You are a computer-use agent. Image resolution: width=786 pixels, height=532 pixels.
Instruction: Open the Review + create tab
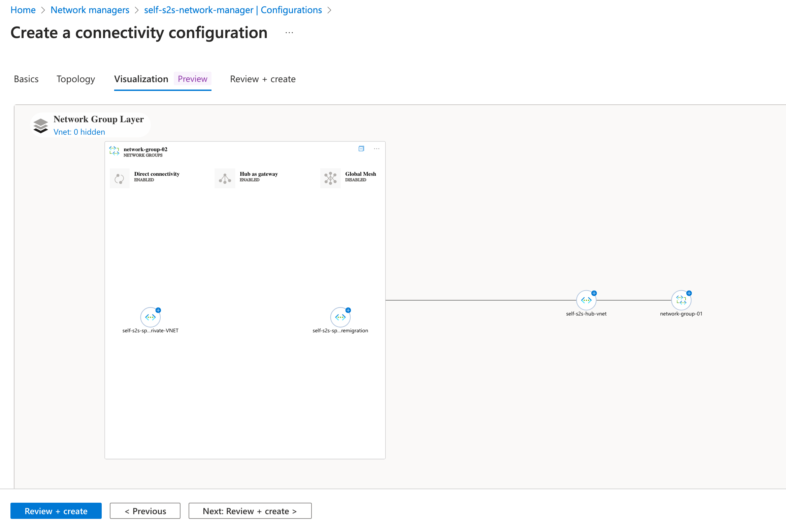click(x=263, y=79)
